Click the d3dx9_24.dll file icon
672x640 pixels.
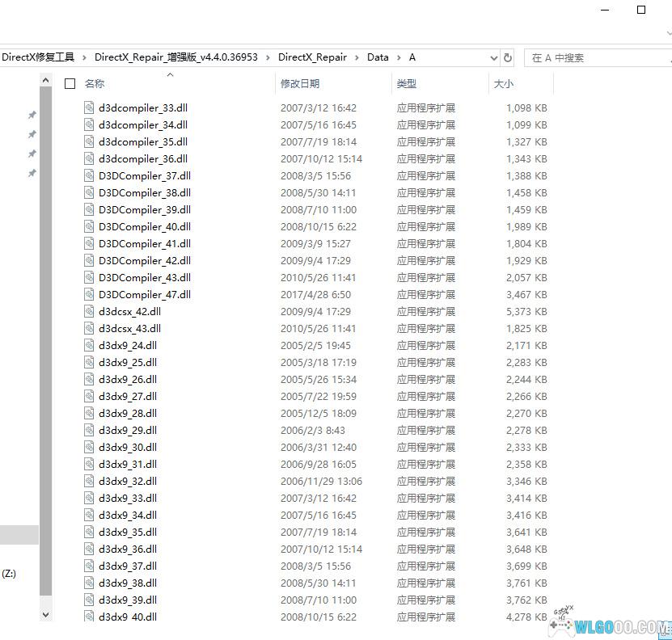pos(88,345)
